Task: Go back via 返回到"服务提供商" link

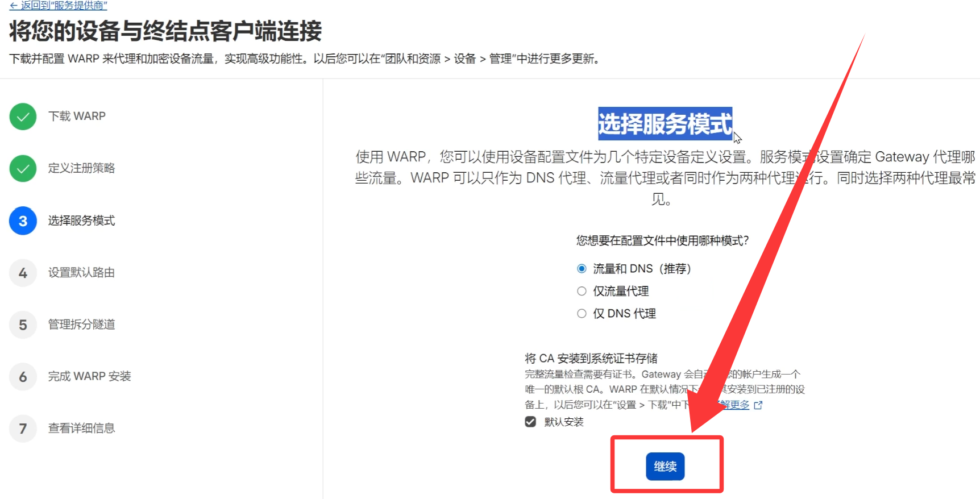Action: [x=58, y=5]
